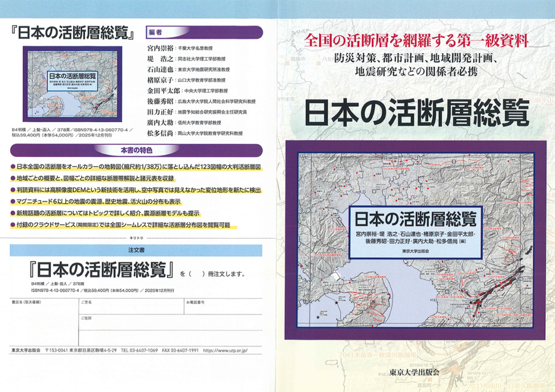Click the TEL 03-6407-1069 phone number
The height and width of the screenshot is (392, 555).
[139, 351]
